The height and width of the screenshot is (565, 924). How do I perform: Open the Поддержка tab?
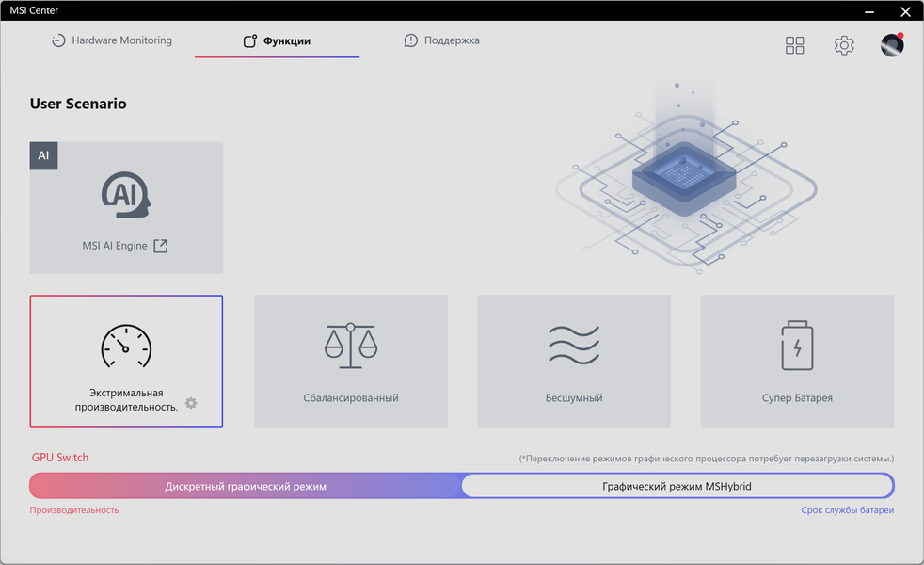442,40
